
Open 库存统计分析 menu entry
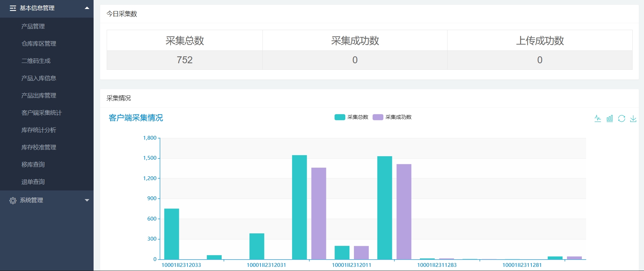(39, 130)
